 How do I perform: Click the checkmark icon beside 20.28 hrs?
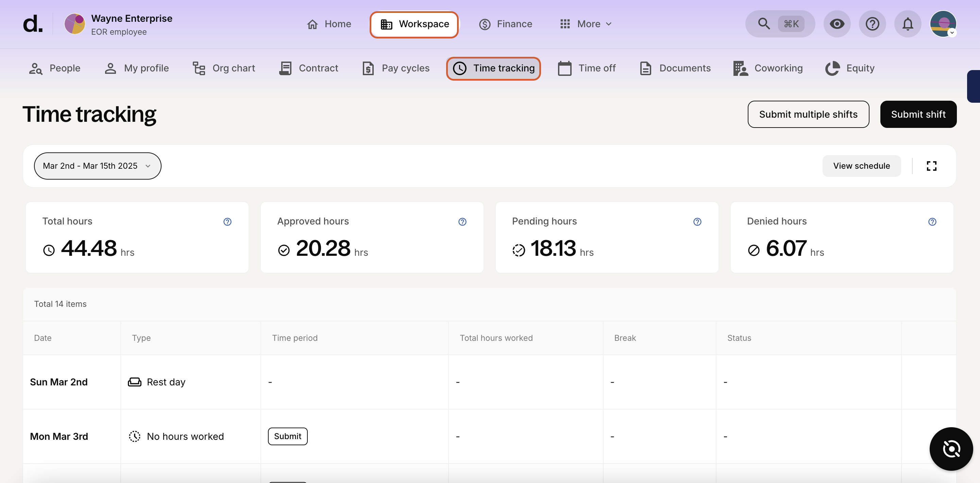(284, 250)
